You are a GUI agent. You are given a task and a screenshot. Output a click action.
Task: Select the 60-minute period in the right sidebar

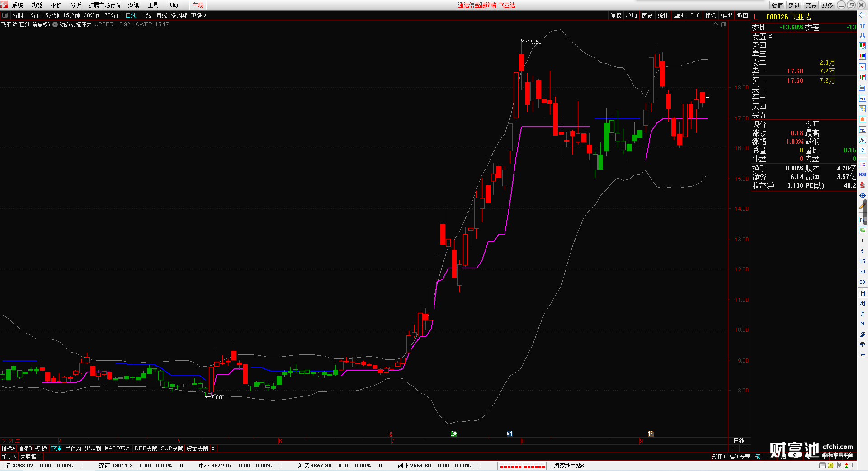click(x=862, y=282)
